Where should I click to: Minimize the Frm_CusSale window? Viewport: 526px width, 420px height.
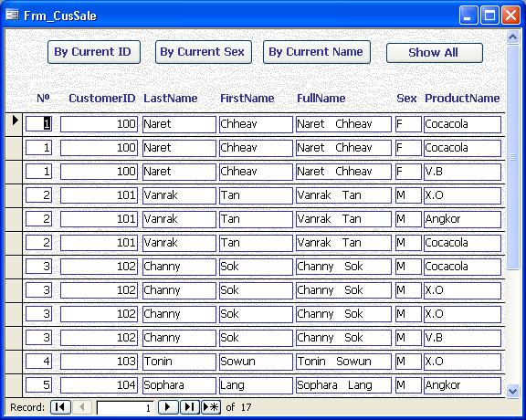(x=468, y=16)
